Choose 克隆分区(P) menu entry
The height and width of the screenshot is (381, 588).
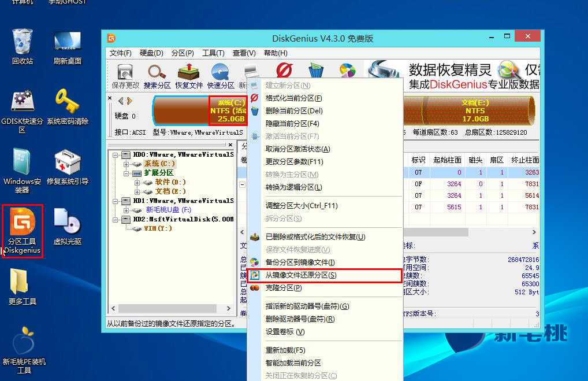tap(325, 288)
